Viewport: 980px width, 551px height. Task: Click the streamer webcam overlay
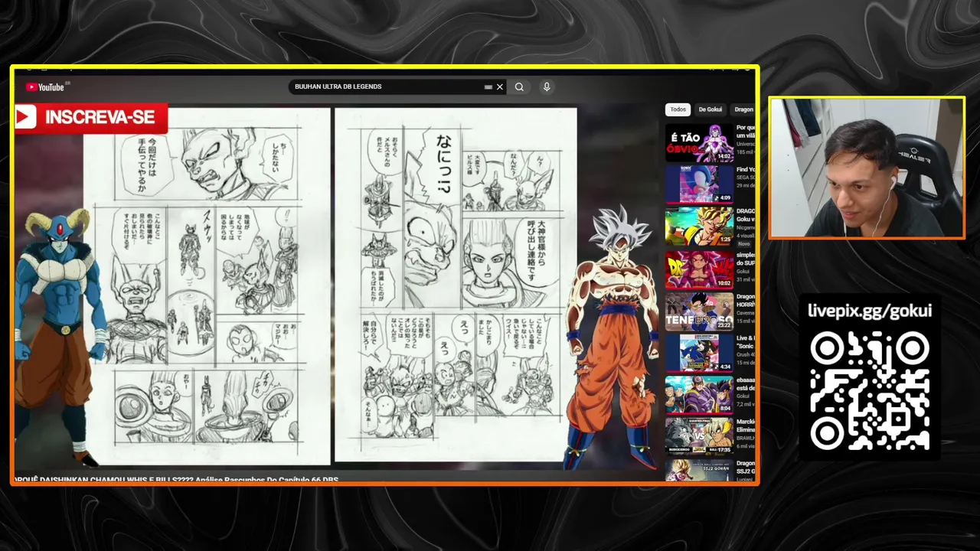[866, 168]
